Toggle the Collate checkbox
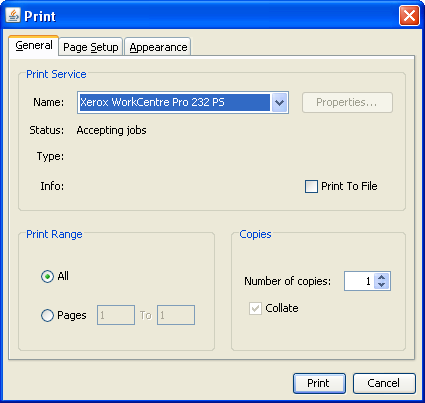425x403 pixels. (255, 308)
